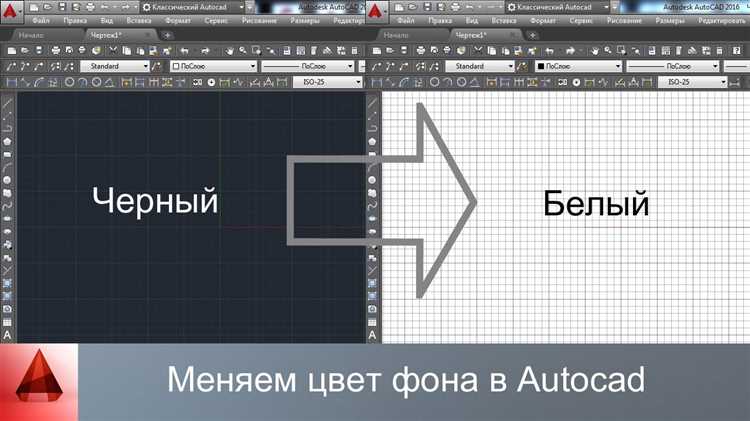Image resolution: width=750 pixels, height=421 pixels.
Task: Open ПоСлою color dropdown with black swatch
Action: point(579,66)
